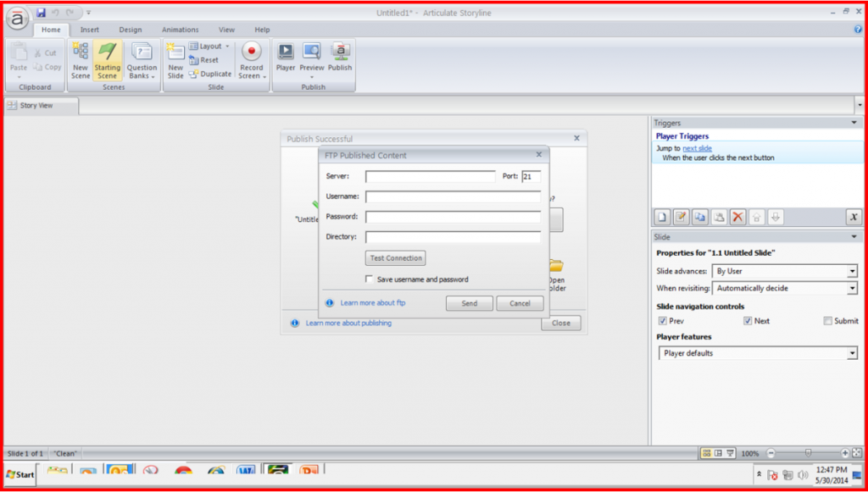Image resolution: width=868 pixels, height=492 pixels.
Task: Duplicate the selected slide
Action: pyautogui.click(x=210, y=74)
